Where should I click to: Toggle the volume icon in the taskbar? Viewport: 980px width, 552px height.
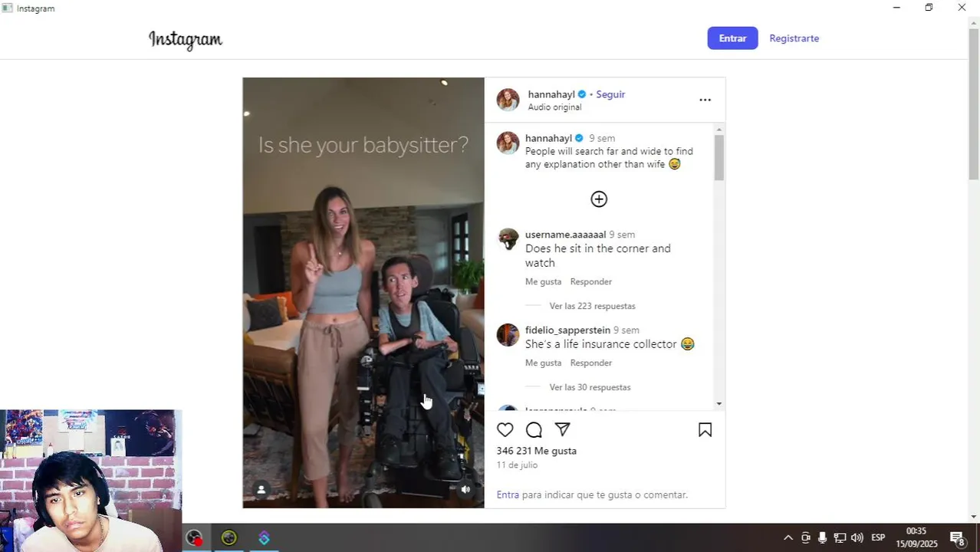[x=857, y=537]
